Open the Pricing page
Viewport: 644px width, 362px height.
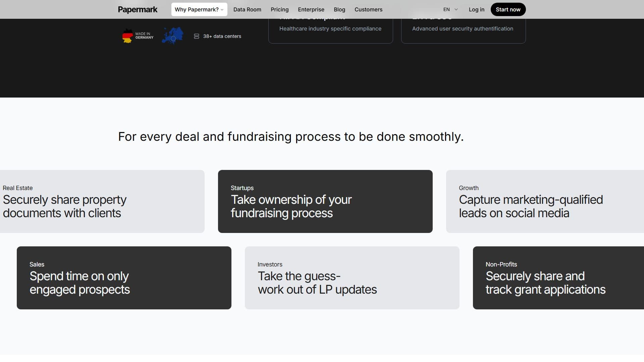point(279,9)
